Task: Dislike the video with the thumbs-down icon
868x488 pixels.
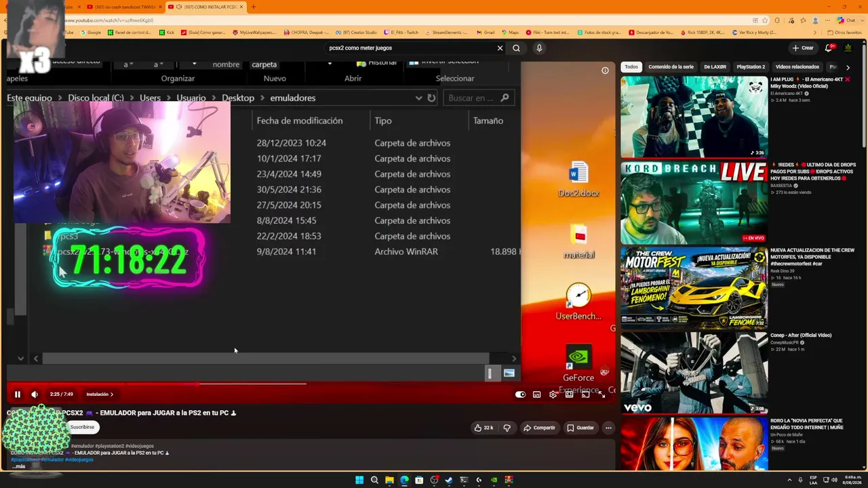Action: pyautogui.click(x=507, y=428)
